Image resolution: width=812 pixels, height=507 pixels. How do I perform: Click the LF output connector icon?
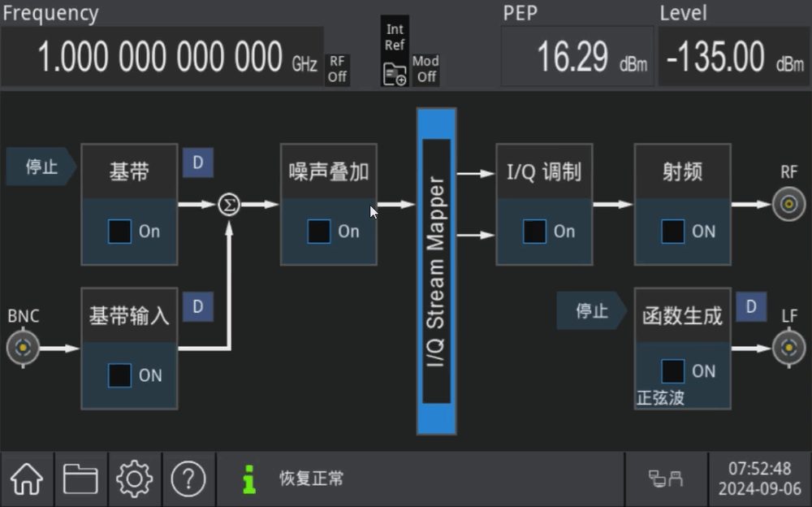pyautogui.click(x=788, y=348)
